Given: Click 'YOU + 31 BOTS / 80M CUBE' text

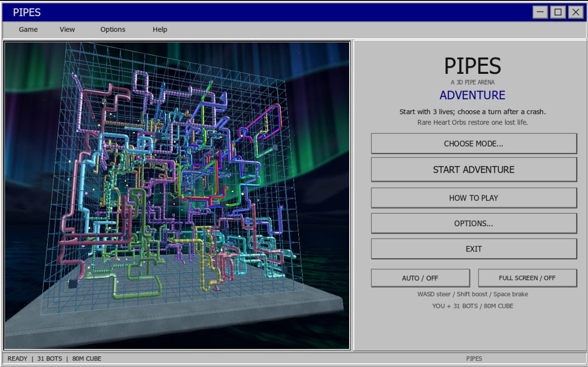Looking at the screenshot, I should pyautogui.click(x=473, y=306).
